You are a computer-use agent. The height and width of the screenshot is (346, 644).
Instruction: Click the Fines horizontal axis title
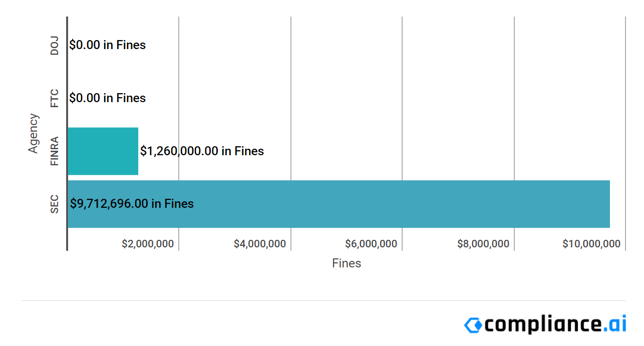tap(347, 263)
